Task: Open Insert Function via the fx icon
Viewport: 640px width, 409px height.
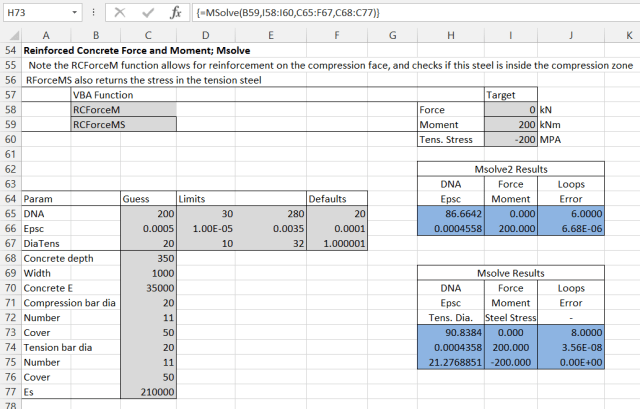Action: point(175,13)
